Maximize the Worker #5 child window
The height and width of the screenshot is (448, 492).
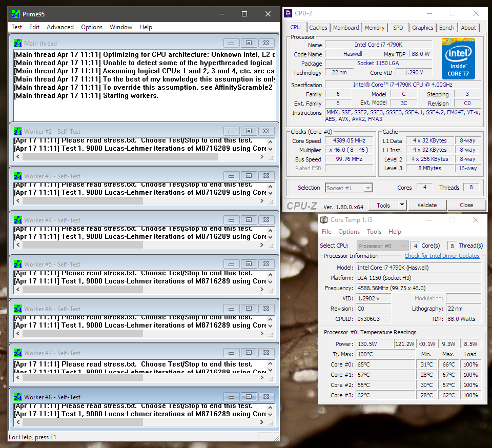click(x=249, y=264)
